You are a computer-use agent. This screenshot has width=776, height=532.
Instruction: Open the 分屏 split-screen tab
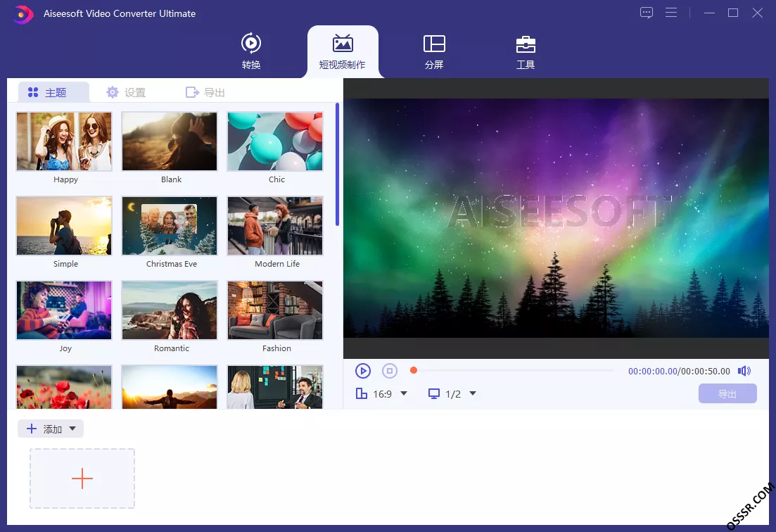click(x=434, y=51)
